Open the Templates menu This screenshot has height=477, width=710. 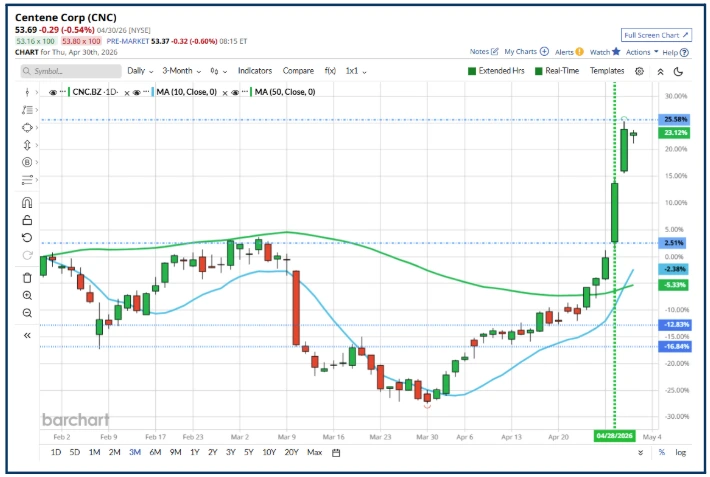pos(607,71)
